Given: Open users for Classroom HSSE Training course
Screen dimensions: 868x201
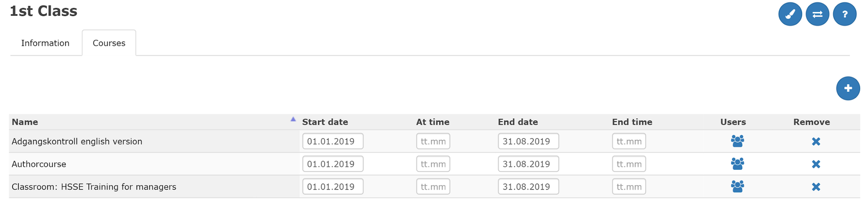Looking at the screenshot, I should pos(737,187).
